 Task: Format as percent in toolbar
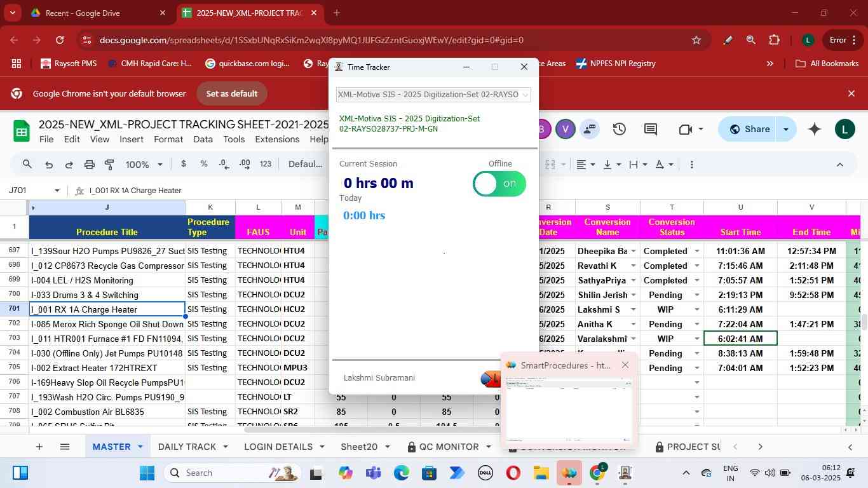click(204, 164)
